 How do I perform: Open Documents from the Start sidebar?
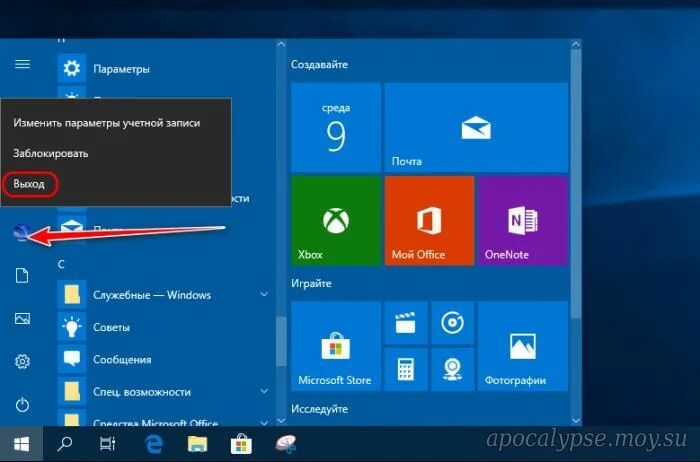(22, 275)
